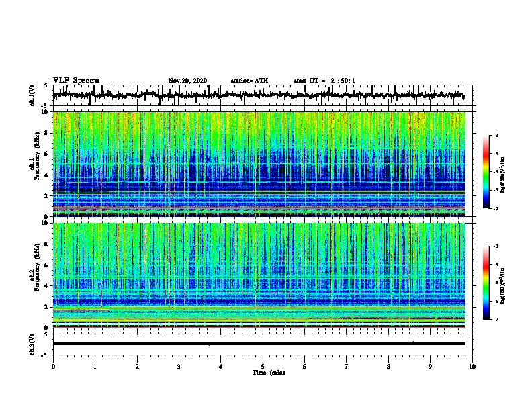
Task: Click the "-7" tick on ch.1 colorbar
Action: 495,208
